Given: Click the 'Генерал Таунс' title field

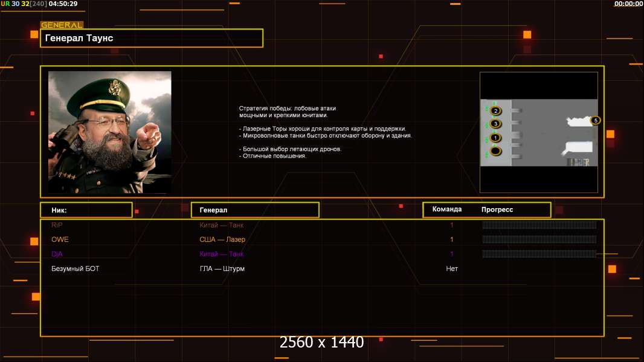Looking at the screenshot, I should point(152,38).
